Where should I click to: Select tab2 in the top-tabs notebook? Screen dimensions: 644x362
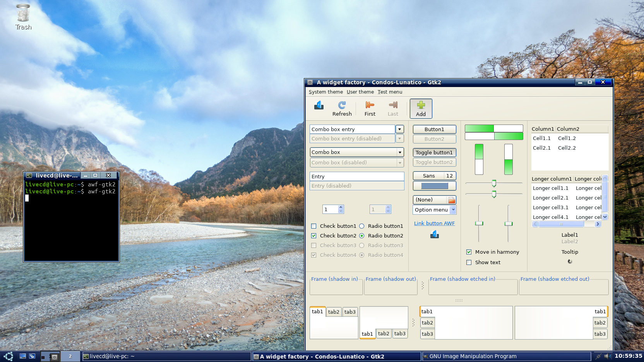334,312
